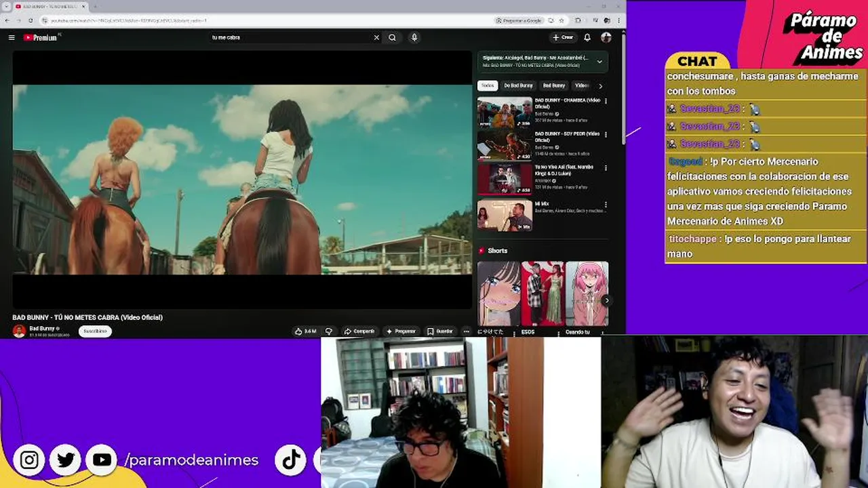Open the browser extensions puzzle icon
Screen dimensions: 868x488
578,20
